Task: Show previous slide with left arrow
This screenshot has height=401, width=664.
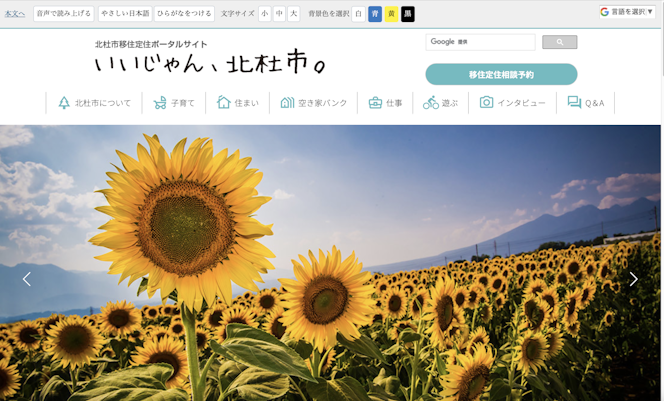Action: pyautogui.click(x=27, y=279)
